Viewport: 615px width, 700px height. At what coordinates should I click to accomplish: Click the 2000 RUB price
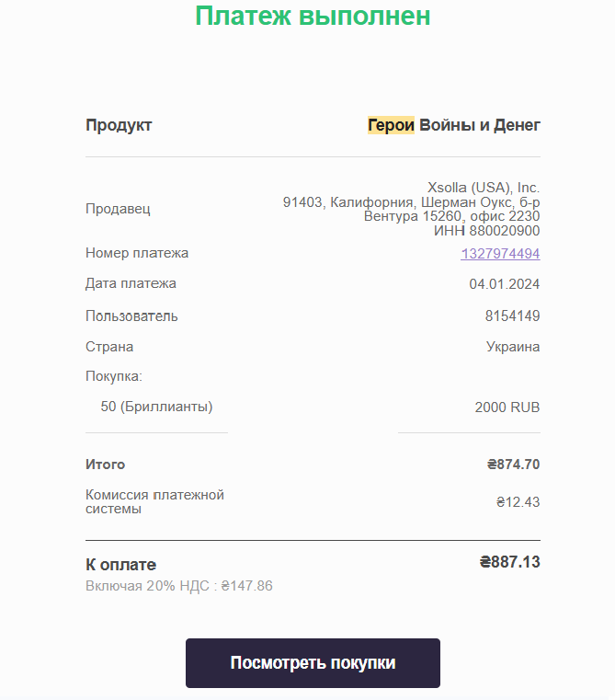pos(507,407)
